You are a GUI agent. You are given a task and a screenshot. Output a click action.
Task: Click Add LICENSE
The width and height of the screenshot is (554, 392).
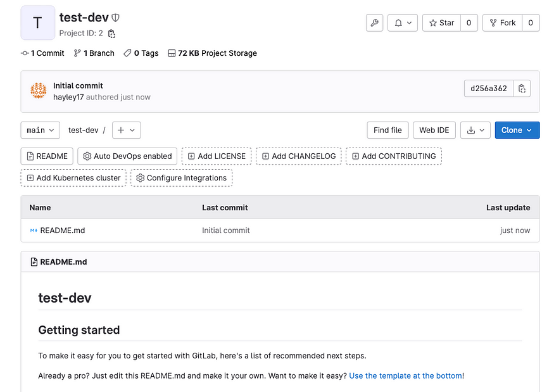point(217,156)
